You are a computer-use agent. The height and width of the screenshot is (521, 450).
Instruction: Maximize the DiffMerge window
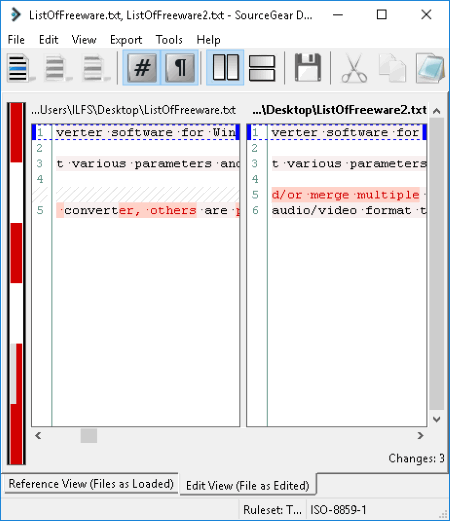(382, 15)
